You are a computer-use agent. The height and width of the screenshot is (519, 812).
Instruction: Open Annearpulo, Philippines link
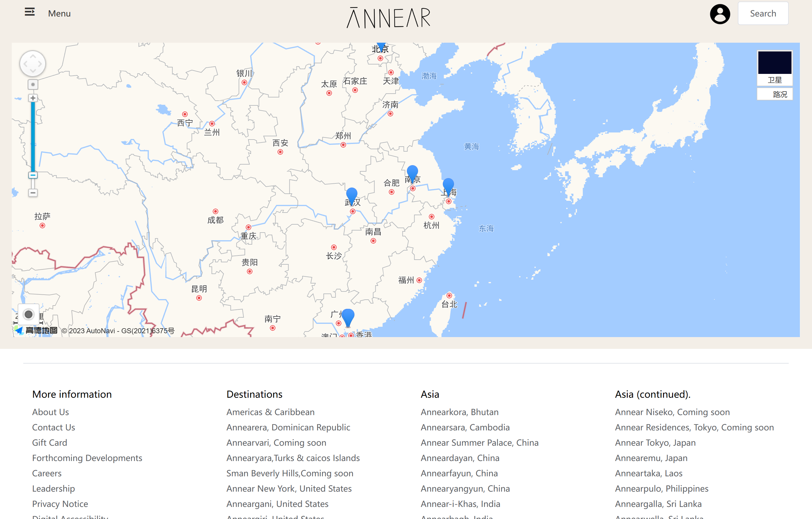pyautogui.click(x=662, y=489)
